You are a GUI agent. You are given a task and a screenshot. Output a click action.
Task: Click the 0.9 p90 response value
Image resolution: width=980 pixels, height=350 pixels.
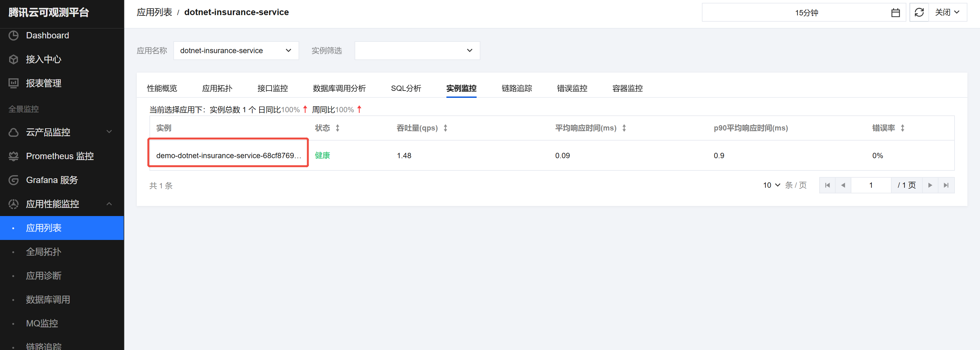click(x=719, y=156)
